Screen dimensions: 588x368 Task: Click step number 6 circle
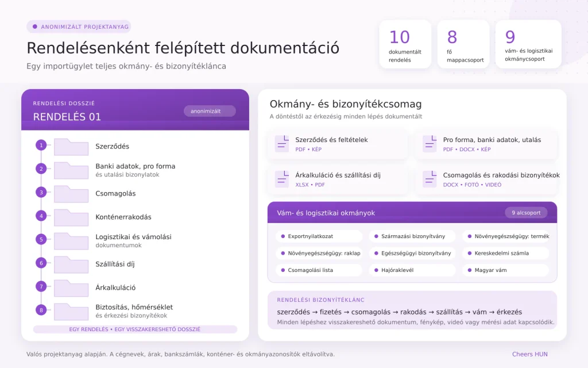(41, 263)
